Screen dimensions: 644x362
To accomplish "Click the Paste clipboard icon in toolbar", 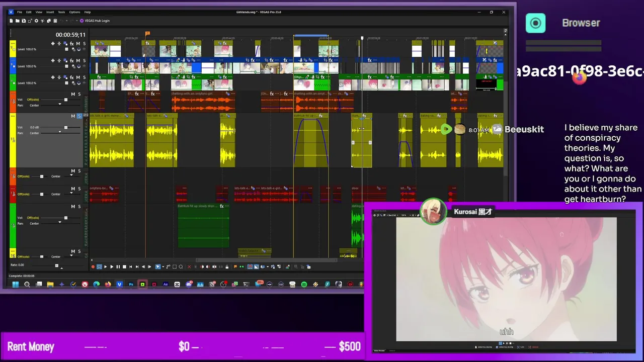I will coord(55,21).
